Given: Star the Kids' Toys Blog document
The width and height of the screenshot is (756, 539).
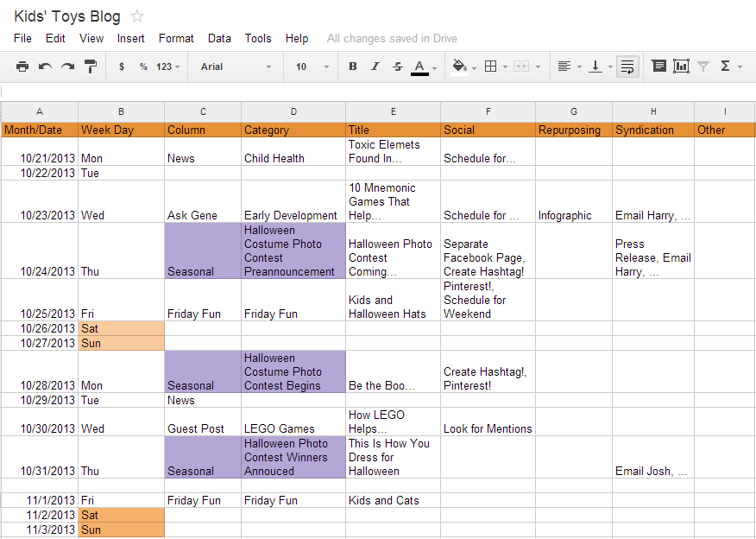Looking at the screenshot, I should (x=137, y=16).
